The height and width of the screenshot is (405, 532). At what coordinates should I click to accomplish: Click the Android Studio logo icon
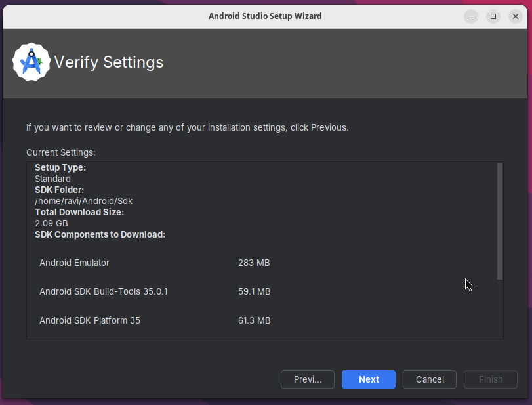click(31, 62)
